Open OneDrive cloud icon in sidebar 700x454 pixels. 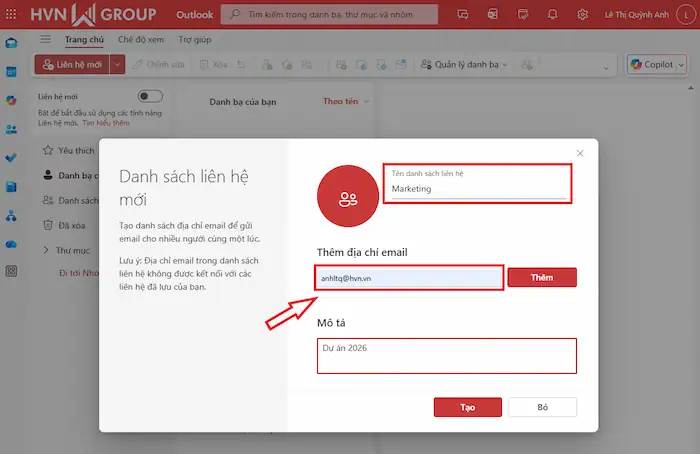pyautogui.click(x=11, y=243)
